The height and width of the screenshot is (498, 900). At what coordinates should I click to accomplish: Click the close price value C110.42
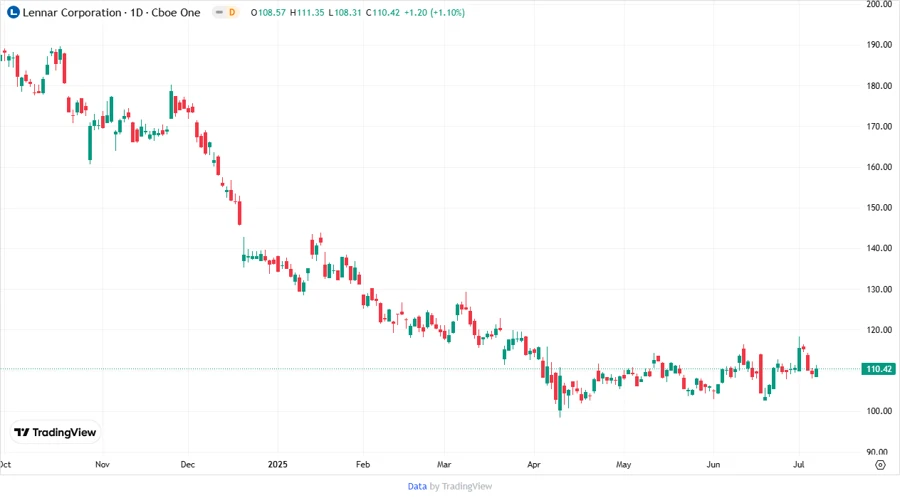(383, 12)
